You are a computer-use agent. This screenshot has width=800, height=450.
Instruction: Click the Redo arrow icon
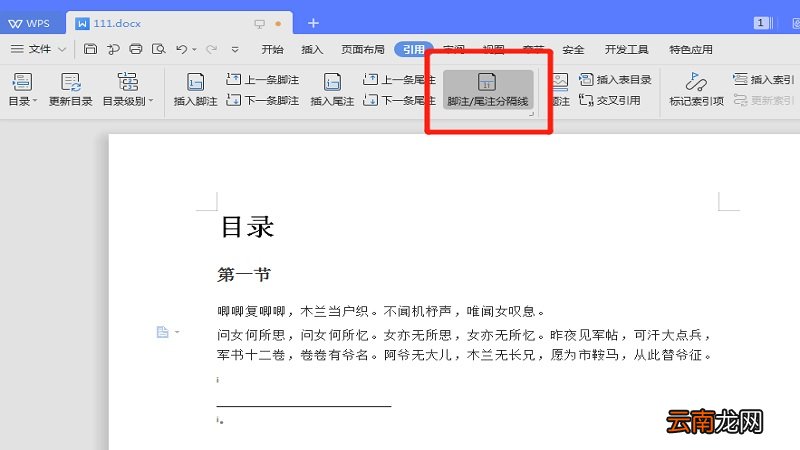point(211,49)
